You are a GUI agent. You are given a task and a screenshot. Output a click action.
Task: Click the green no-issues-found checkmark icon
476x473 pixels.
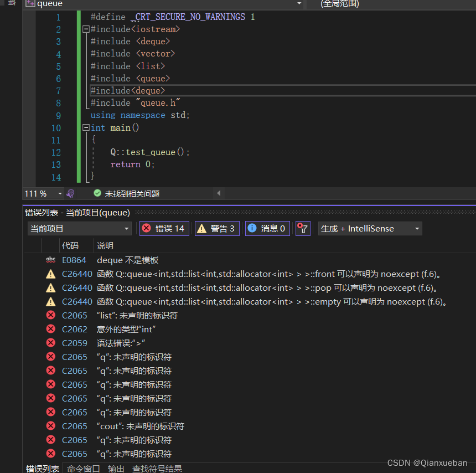pos(97,193)
